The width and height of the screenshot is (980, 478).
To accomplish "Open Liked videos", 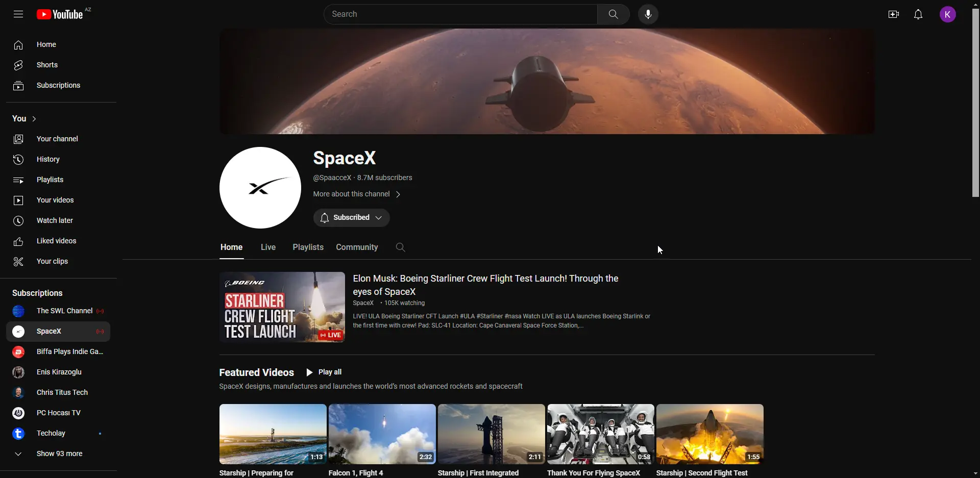I will click(58, 241).
